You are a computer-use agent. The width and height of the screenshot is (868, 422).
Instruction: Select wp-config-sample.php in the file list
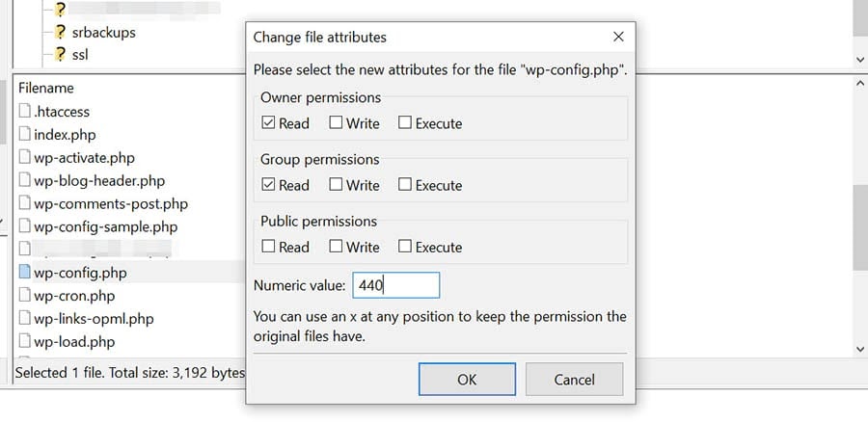point(105,227)
